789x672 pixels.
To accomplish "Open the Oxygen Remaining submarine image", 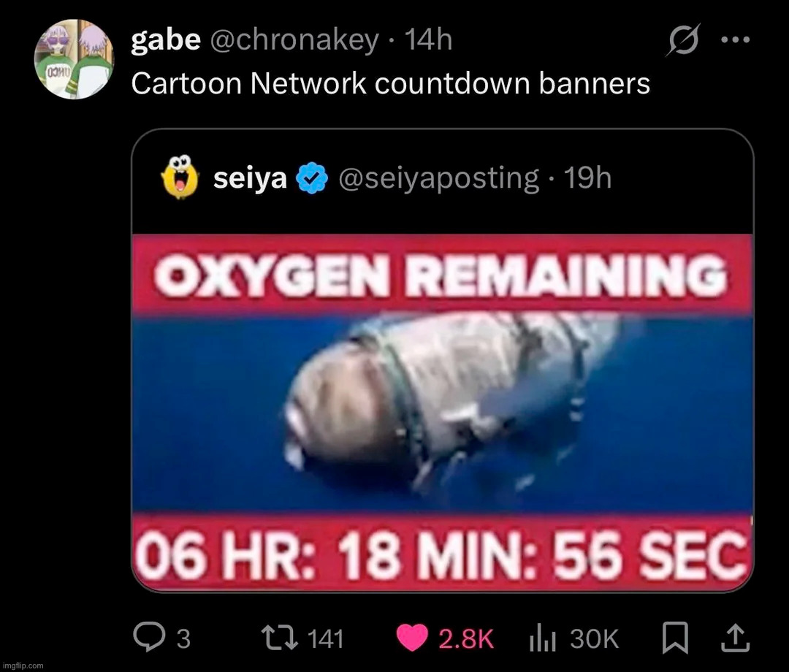I will click(442, 412).
